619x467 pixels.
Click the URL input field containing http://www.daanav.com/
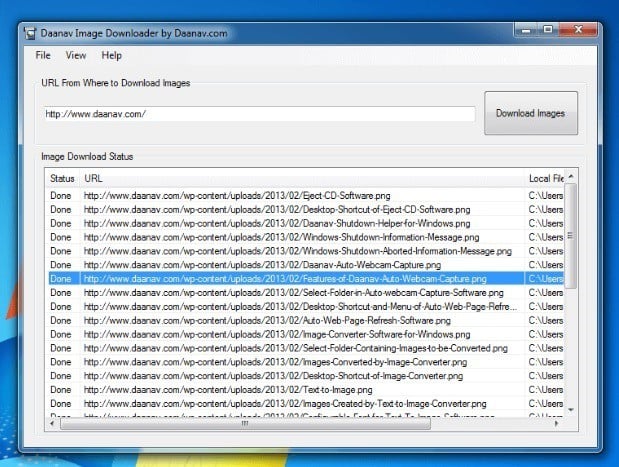click(259, 114)
